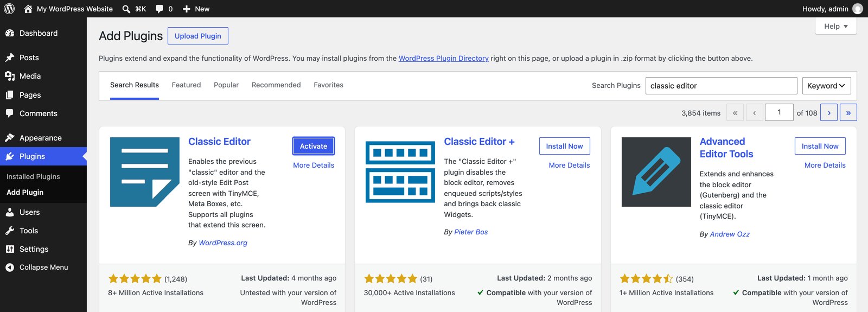Open author link WordPress.org

pos(223,243)
